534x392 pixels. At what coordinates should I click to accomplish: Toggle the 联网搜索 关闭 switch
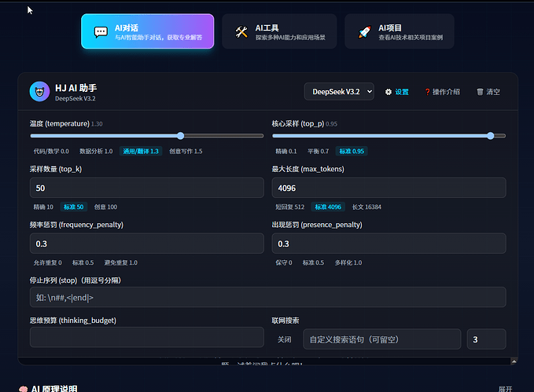pyautogui.click(x=284, y=339)
